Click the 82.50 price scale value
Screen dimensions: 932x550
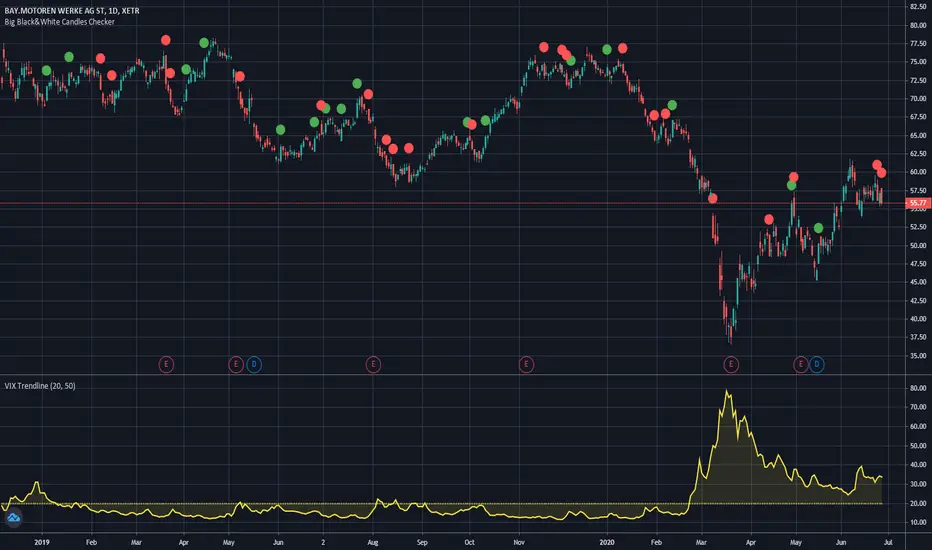point(918,7)
